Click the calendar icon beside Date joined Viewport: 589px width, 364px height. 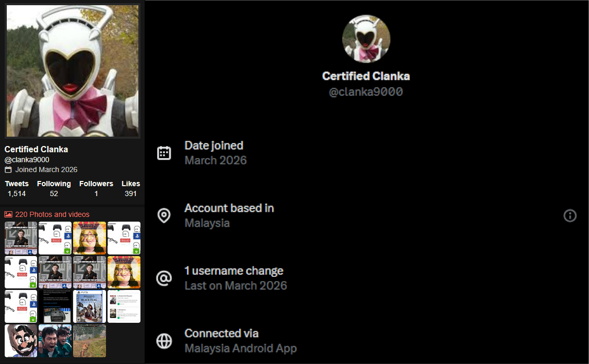click(x=164, y=153)
